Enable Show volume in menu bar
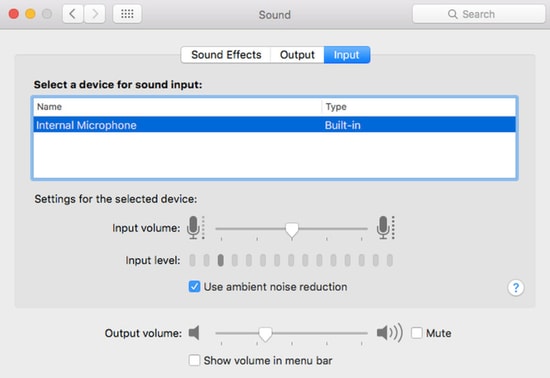Image resolution: width=550 pixels, height=378 pixels. (x=194, y=360)
